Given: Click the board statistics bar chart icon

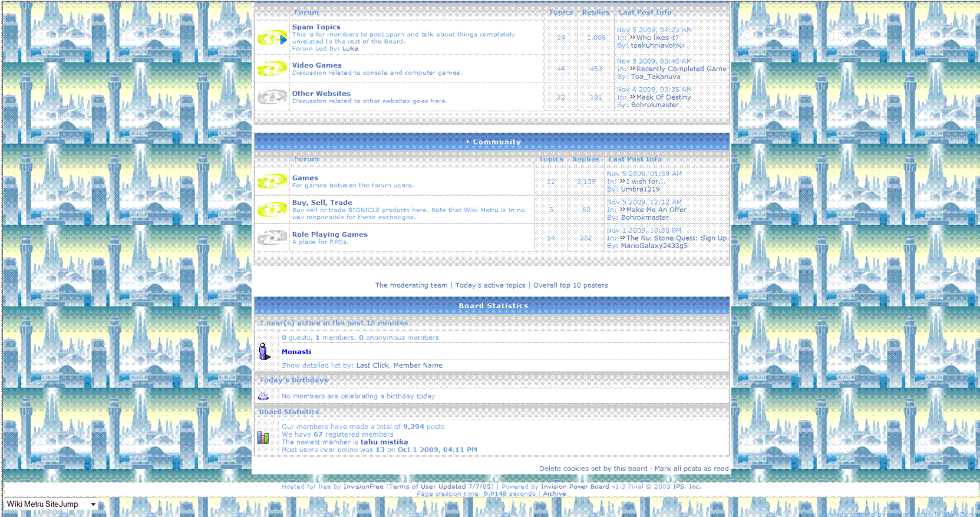Looking at the screenshot, I should coord(263,437).
